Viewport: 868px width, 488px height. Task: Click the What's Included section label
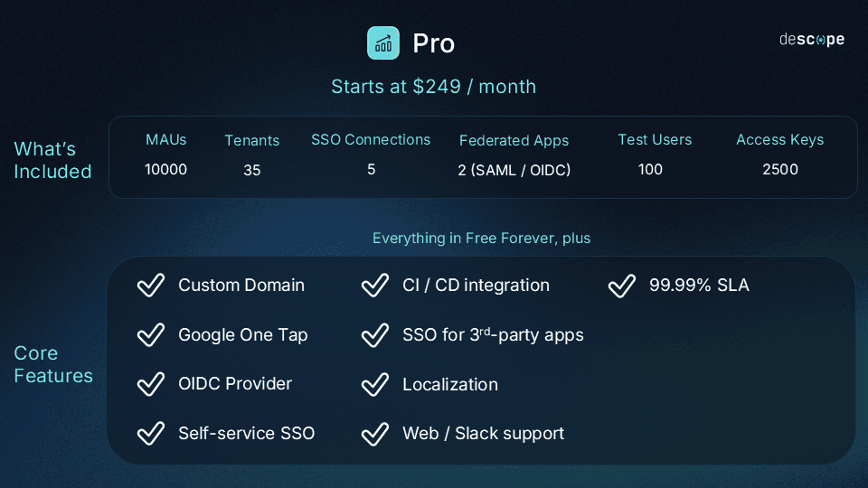tap(52, 160)
